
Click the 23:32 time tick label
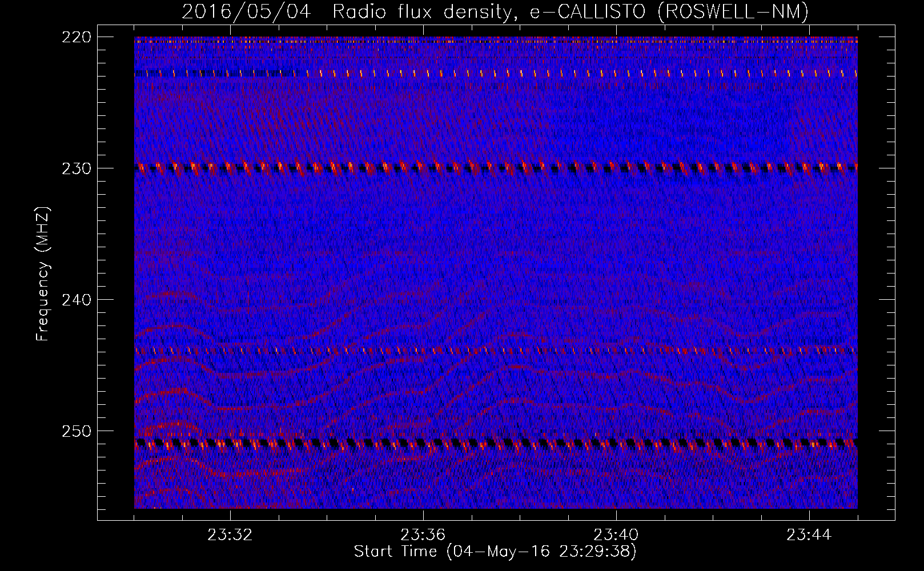230,535
